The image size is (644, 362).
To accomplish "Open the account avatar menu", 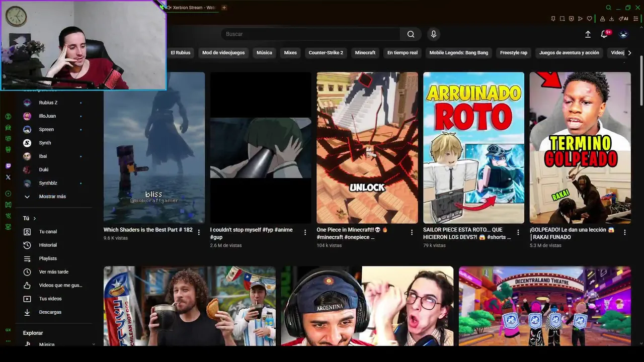I will coord(623,34).
